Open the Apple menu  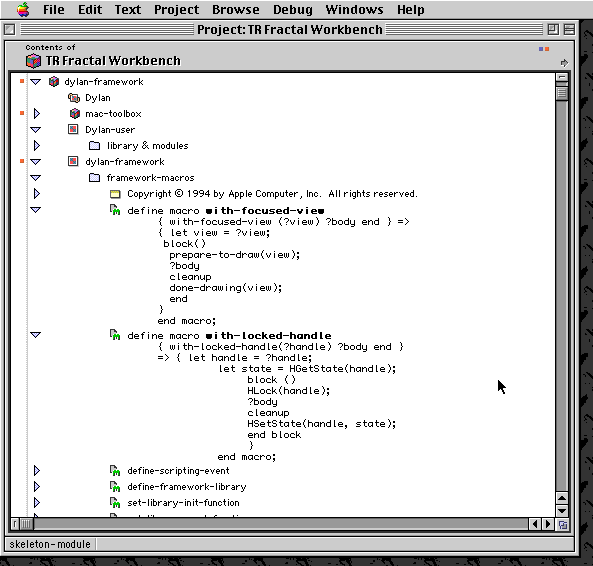(x=23, y=9)
